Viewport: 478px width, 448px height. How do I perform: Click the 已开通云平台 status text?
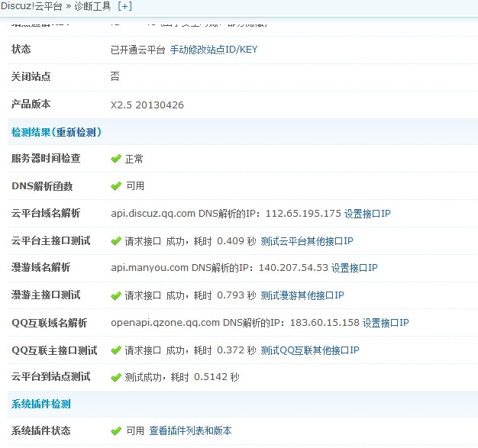138,50
